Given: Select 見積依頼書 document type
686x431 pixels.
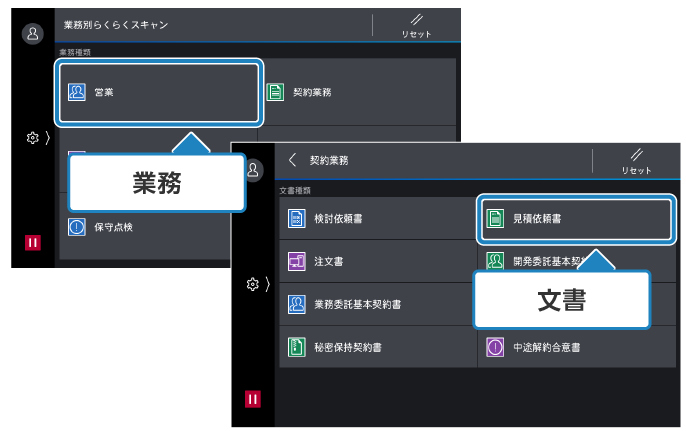Looking at the screenshot, I should pyautogui.click(x=577, y=218).
